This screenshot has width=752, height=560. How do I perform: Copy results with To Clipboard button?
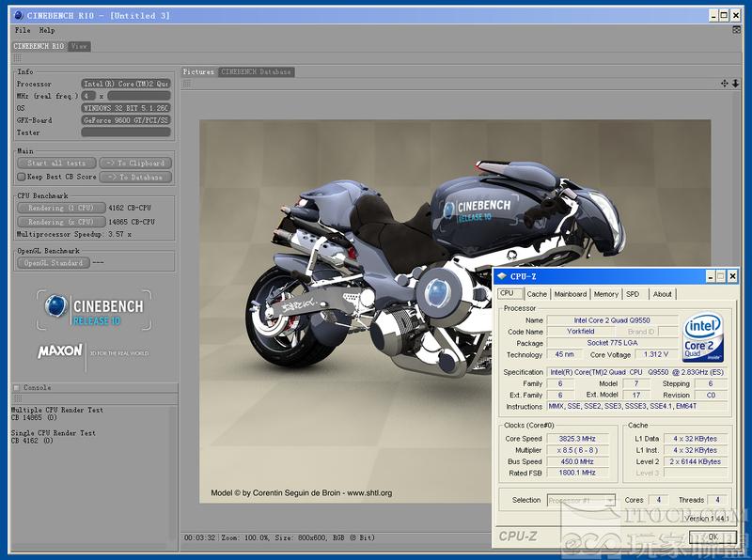[135, 163]
